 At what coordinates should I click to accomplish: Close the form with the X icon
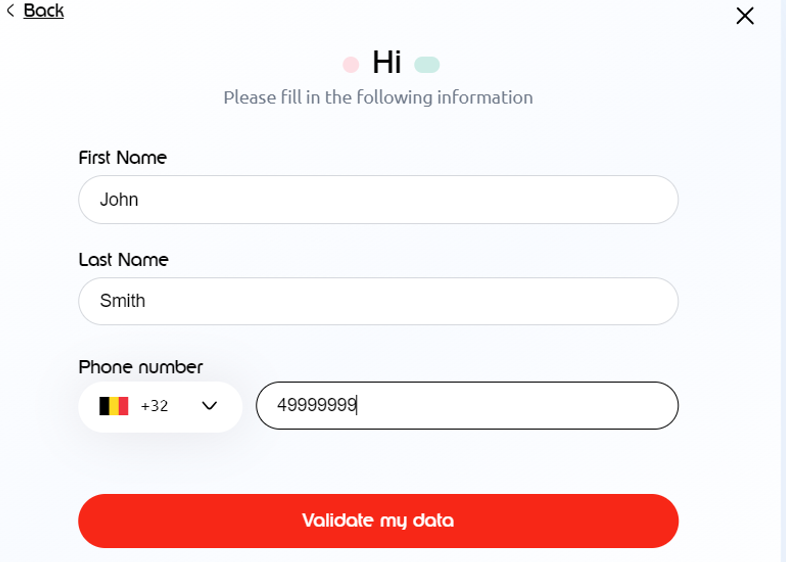(744, 15)
